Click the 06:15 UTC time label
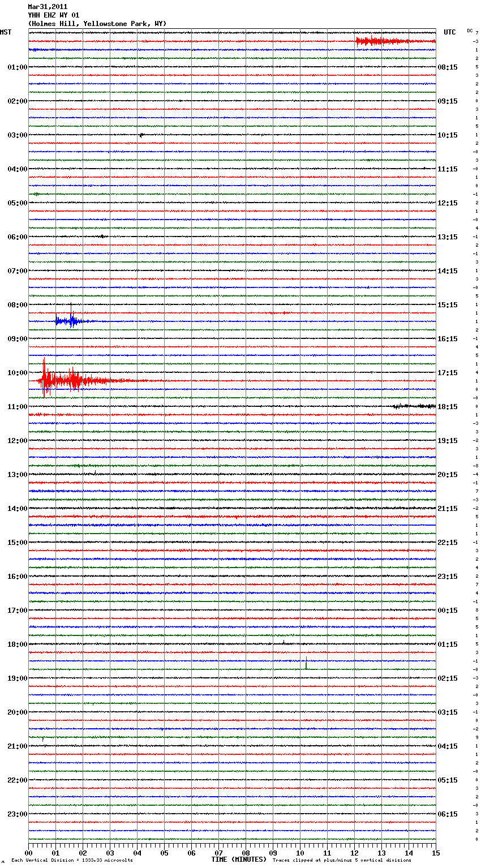This screenshot has width=481, height=868. (448, 814)
